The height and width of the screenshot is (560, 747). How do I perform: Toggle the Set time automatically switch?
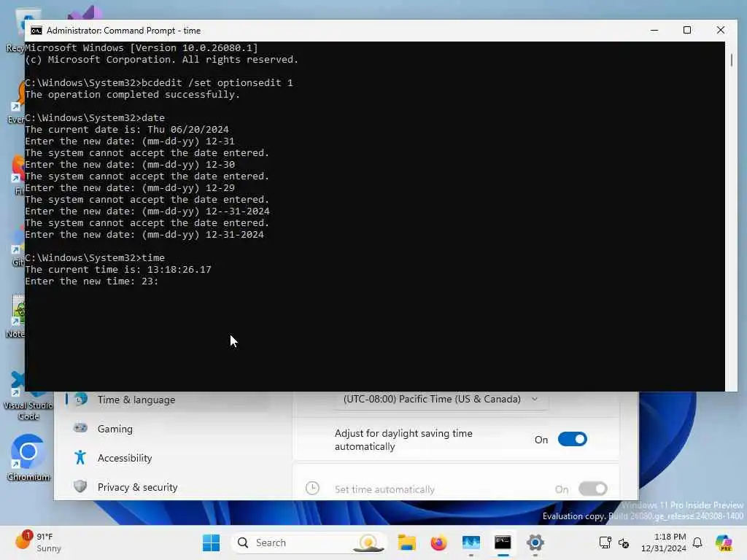tap(592, 489)
